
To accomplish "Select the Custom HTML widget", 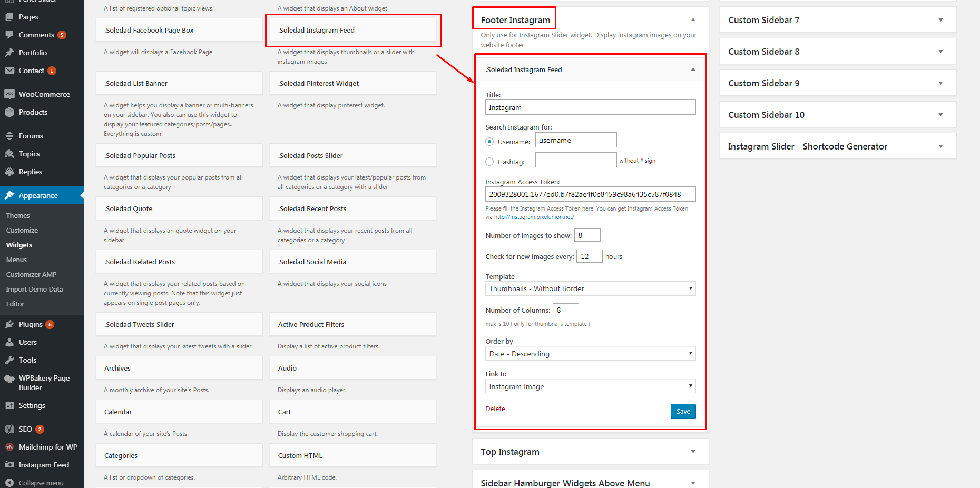I will pyautogui.click(x=353, y=456).
